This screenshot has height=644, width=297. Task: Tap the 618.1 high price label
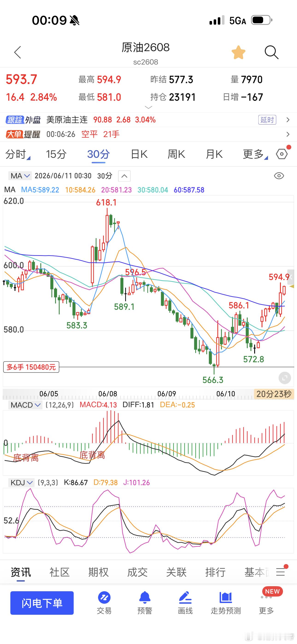(x=107, y=202)
